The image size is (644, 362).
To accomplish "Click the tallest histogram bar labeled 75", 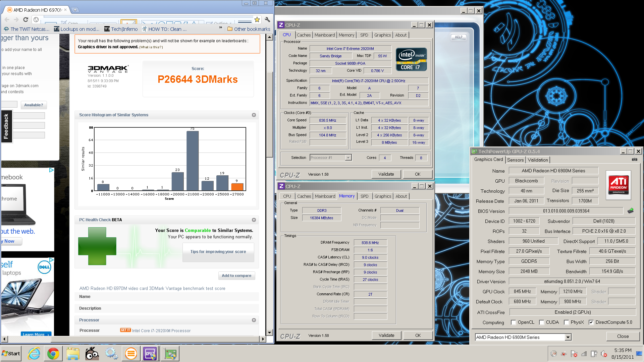I will (x=193, y=161).
